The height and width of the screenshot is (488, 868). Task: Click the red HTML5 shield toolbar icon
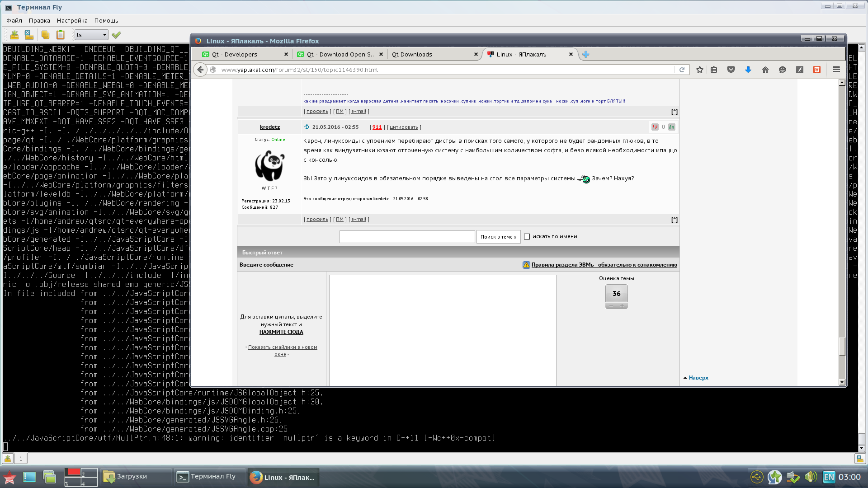click(x=817, y=70)
